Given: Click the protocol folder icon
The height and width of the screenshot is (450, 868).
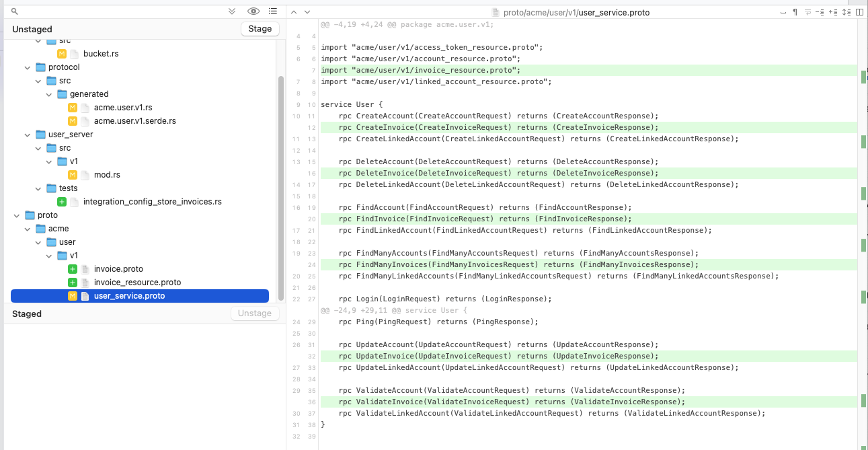Looking at the screenshot, I should coord(40,67).
